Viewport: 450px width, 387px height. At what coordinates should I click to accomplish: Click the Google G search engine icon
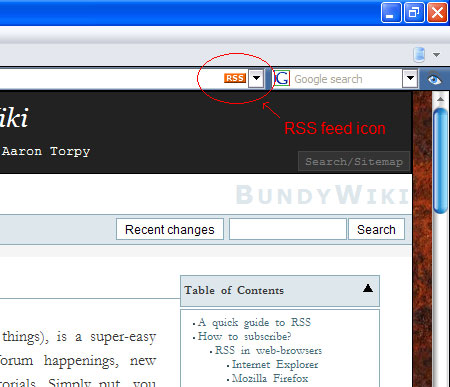(x=282, y=79)
